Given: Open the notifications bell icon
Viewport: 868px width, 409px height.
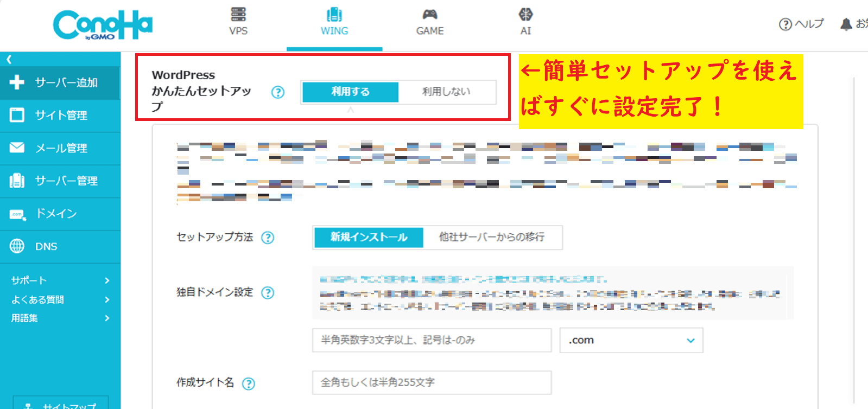Looking at the screenshot, I should [x=846, y=24].
